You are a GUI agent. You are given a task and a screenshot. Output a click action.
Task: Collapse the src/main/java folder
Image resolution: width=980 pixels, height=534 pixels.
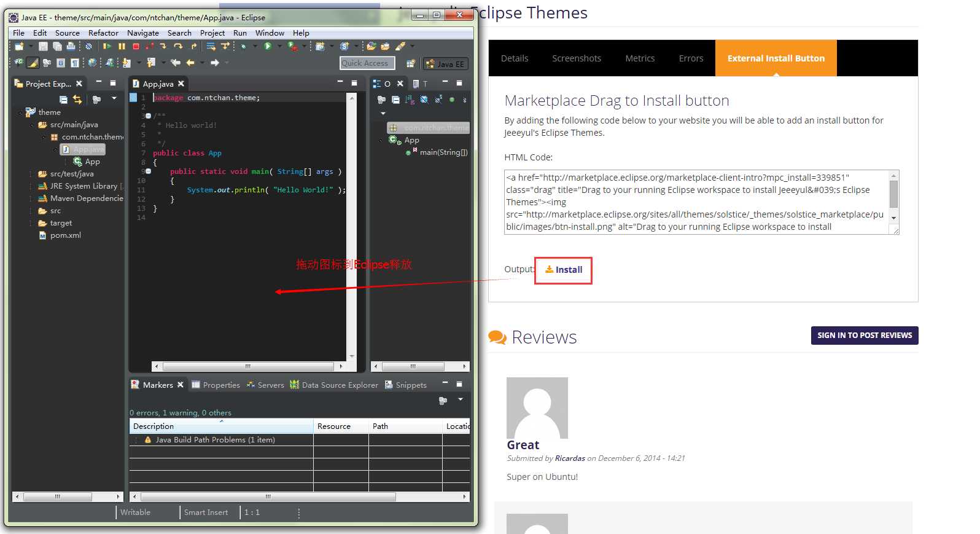point(32,125)
